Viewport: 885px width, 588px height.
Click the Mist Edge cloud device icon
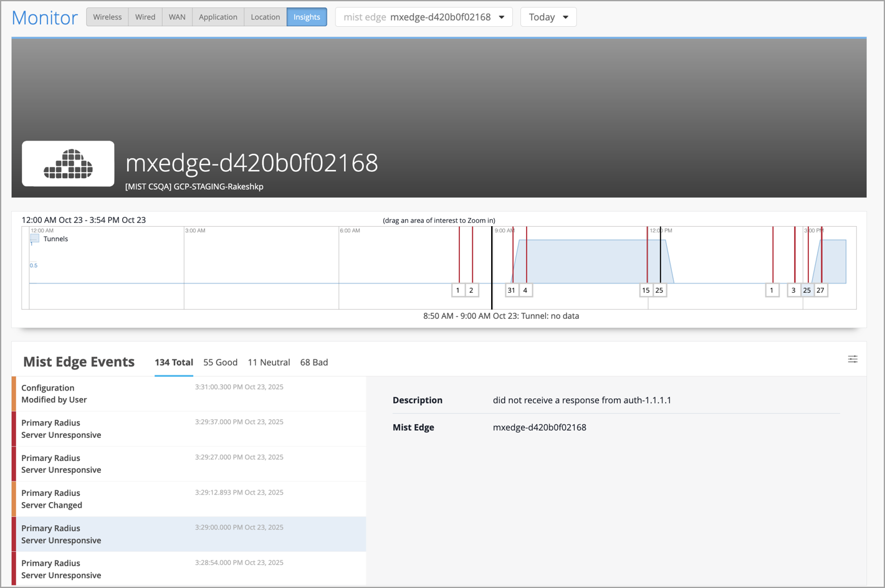point(68,164)
